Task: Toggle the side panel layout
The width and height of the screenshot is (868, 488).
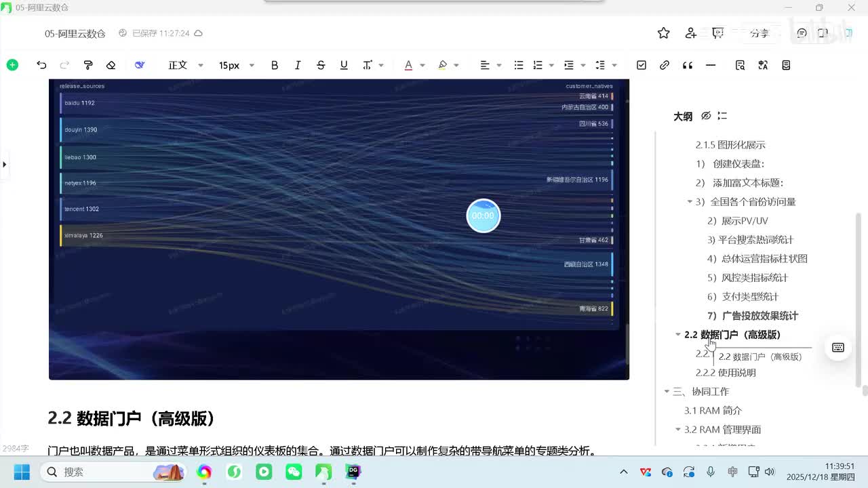Action: [823, 33]
